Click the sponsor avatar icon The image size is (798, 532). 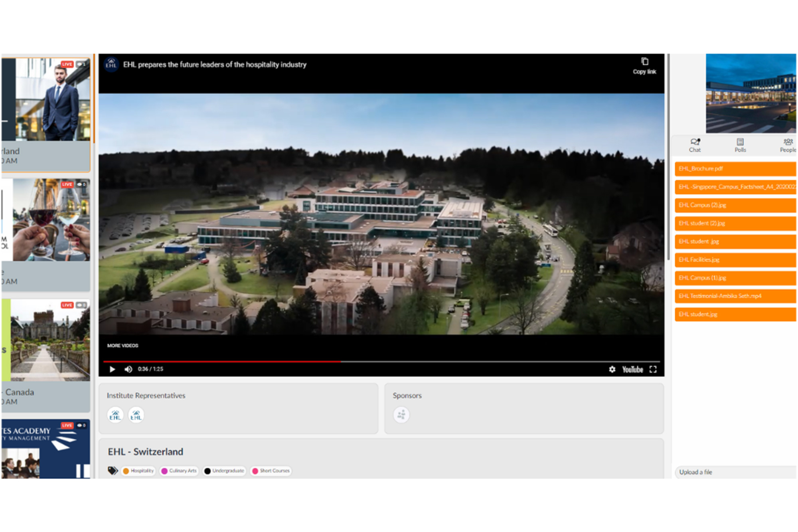[x=401, y=415]
